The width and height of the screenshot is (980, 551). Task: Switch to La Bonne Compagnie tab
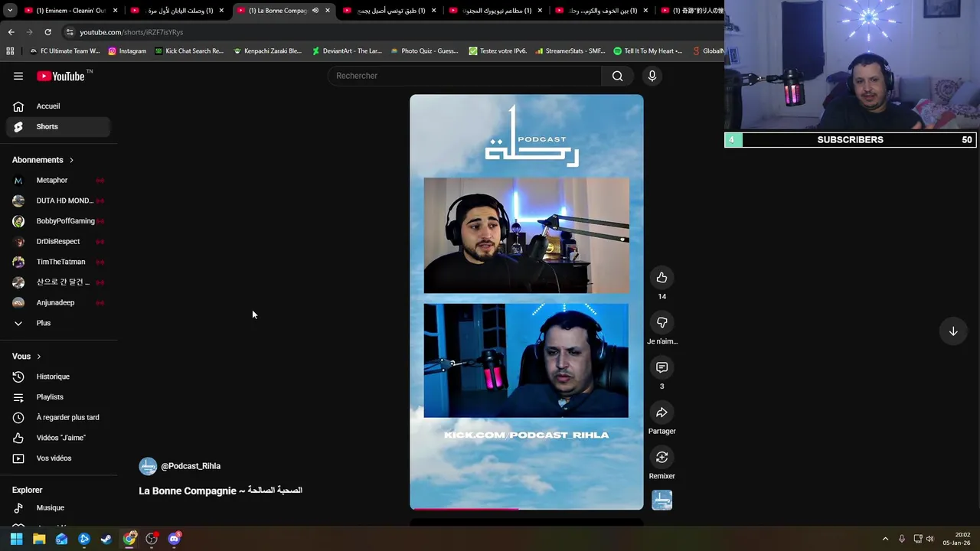(x=283, y=11)
